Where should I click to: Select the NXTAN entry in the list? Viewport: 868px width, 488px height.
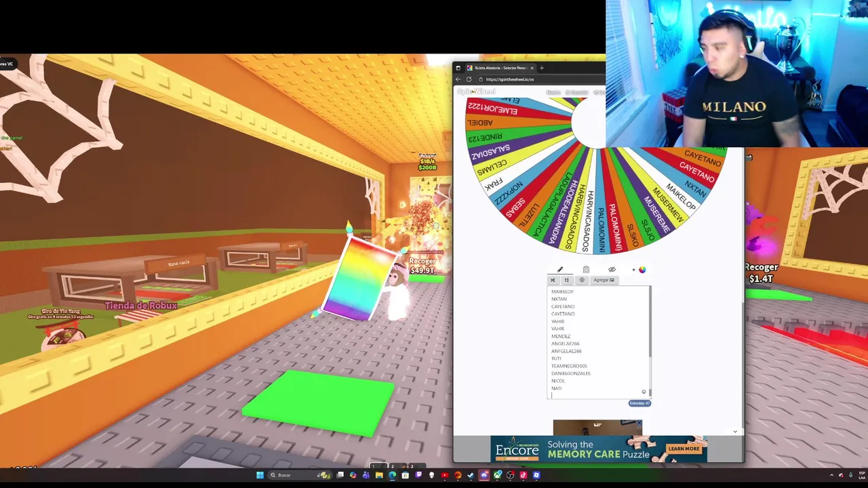559,299
